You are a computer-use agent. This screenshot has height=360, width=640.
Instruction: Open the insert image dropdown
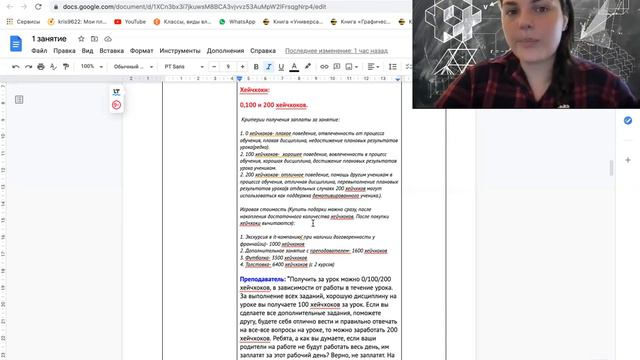coord(351,67)
